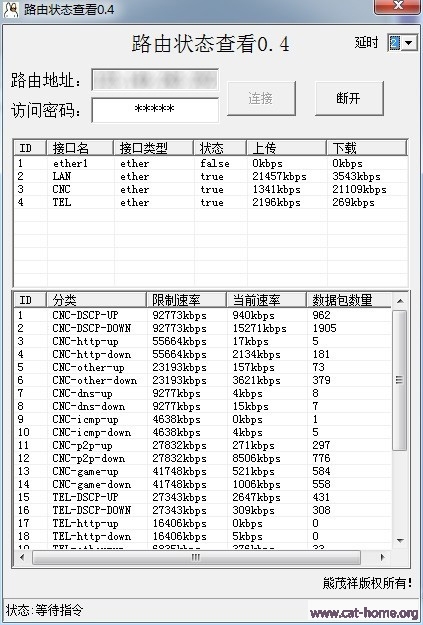Select the CNC-other-down row
Image resolution: width=423 pixels, height=625 pixels.
click(x=203, y=380)
